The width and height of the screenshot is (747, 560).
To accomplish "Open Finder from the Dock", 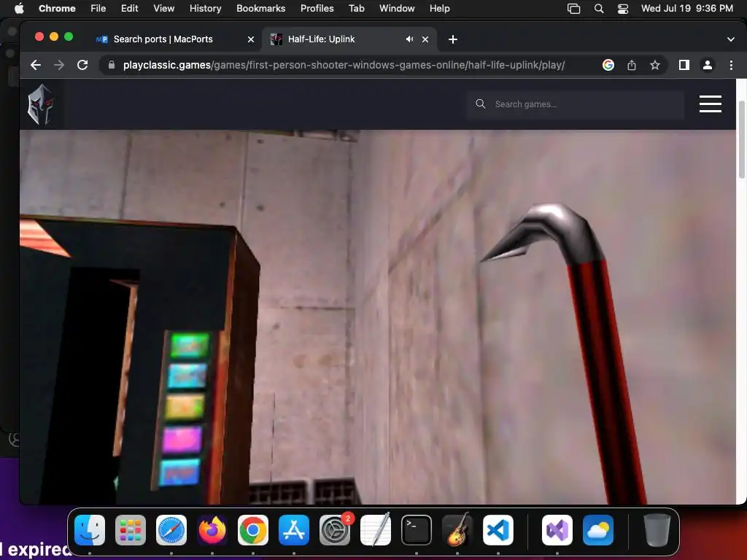I will click(90, 530).
